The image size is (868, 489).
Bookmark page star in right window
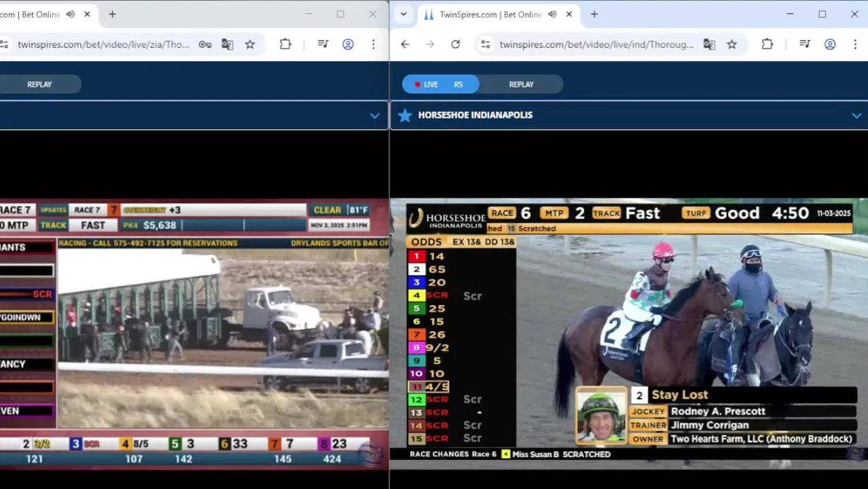coord(731,44)
